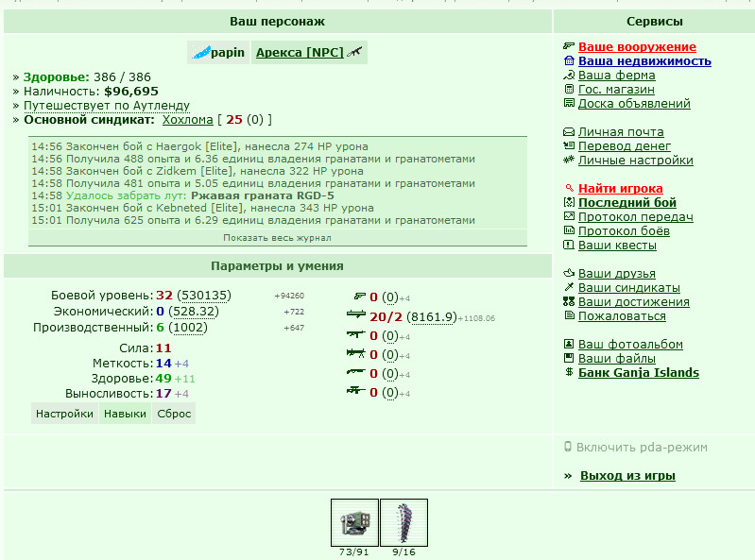Open the Ваш фотоальбом link
The image size is (755, 560).
[x=630, y=344]
